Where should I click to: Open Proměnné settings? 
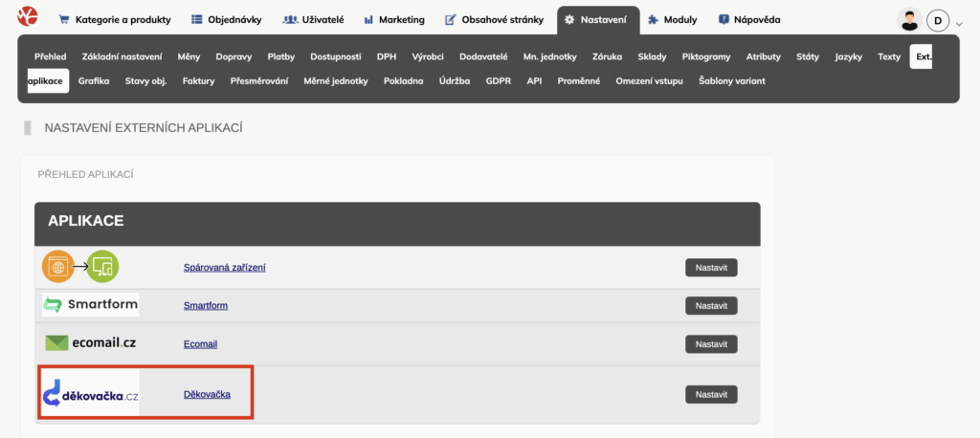(x=579, y=80)
